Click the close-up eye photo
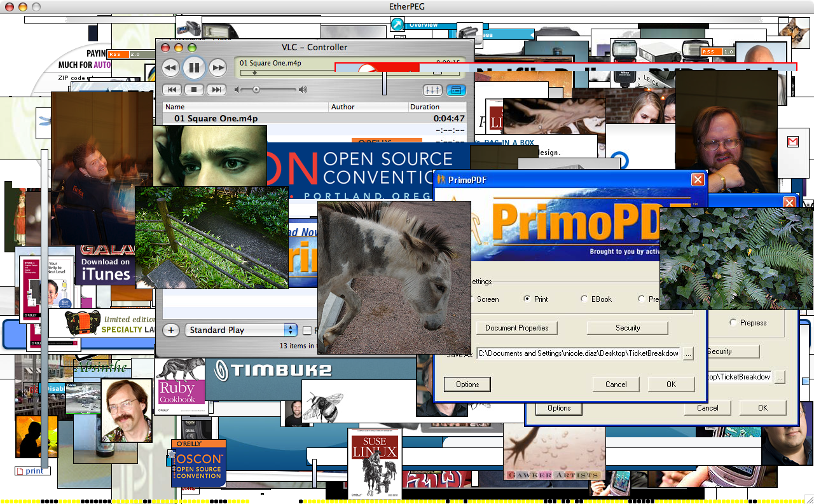 210,156
